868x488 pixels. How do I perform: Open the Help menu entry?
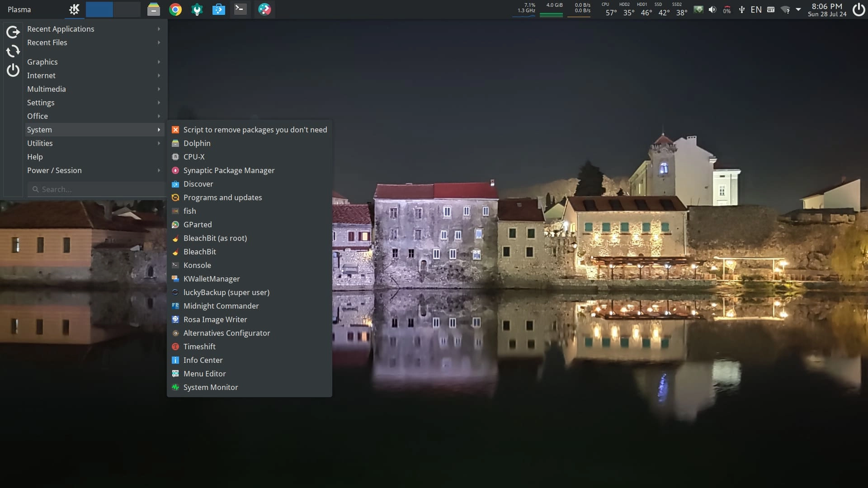(x=94, y=157)
